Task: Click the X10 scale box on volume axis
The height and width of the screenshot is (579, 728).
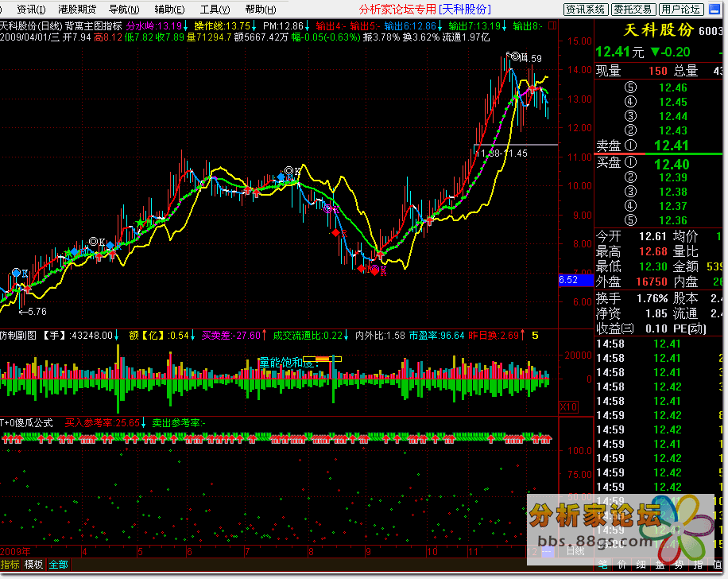Action: click(x=568, y=407)
